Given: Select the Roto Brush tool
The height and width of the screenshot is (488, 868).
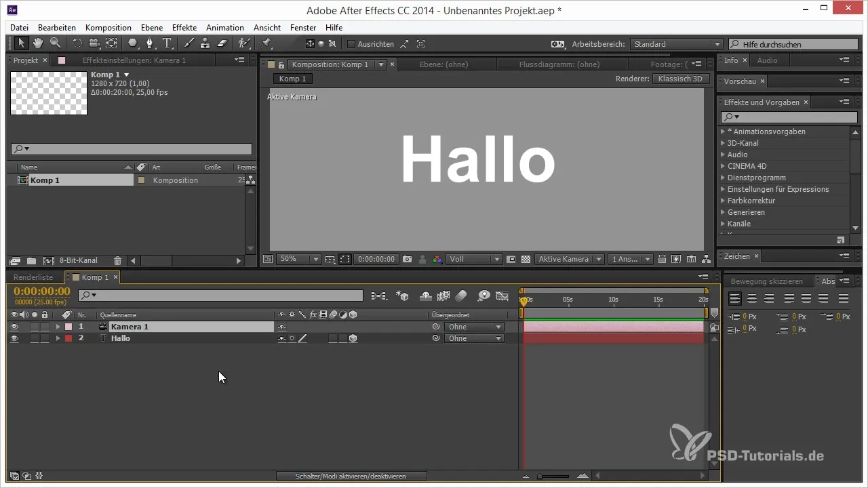Looking at the screenshot, I should point(243,43).
